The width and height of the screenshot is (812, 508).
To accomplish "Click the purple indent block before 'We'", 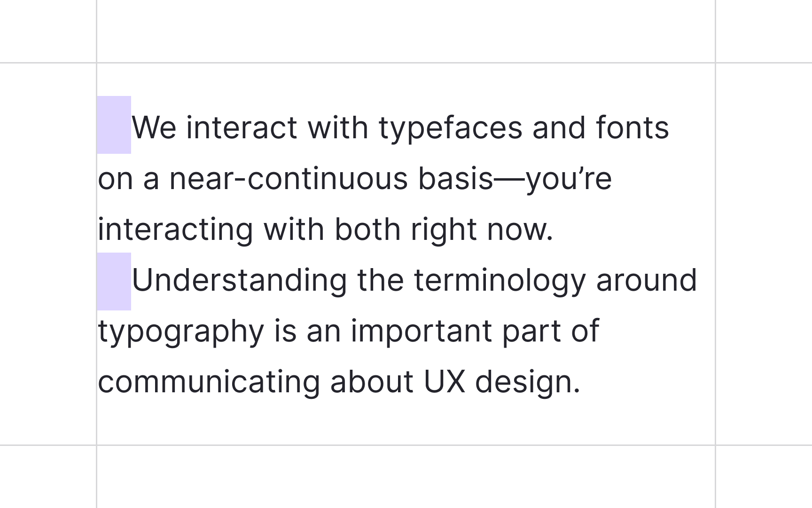I will point(114,125).
